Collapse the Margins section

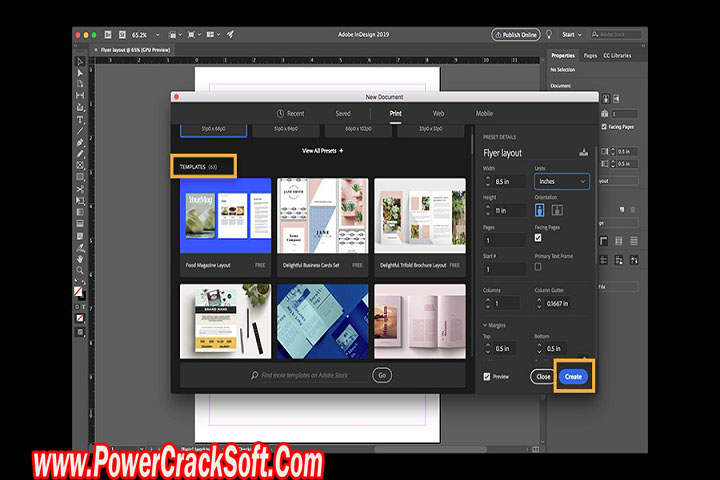coord(487,325)
